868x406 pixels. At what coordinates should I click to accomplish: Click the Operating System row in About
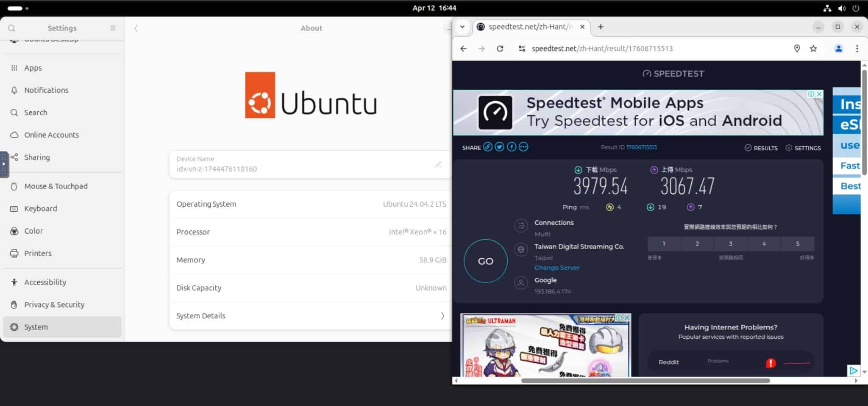click(x=310, y=204)
